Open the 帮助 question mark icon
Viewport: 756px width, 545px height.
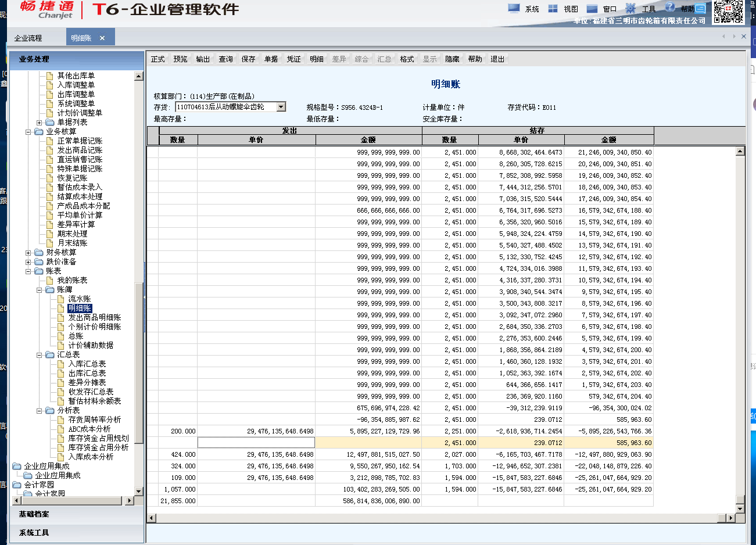pos(670,8)
